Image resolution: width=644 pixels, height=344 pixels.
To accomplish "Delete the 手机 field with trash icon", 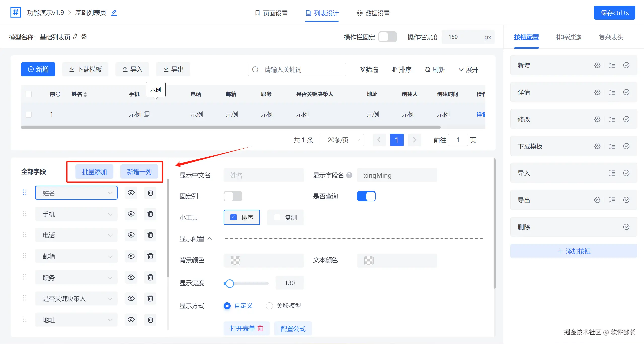I will (x=150, y=214).
